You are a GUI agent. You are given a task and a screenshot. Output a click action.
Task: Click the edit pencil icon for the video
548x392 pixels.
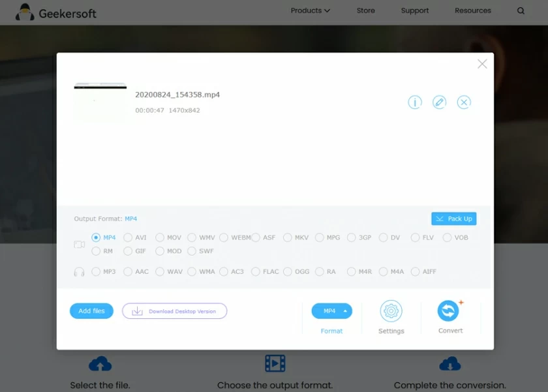(x=439, y=102)
